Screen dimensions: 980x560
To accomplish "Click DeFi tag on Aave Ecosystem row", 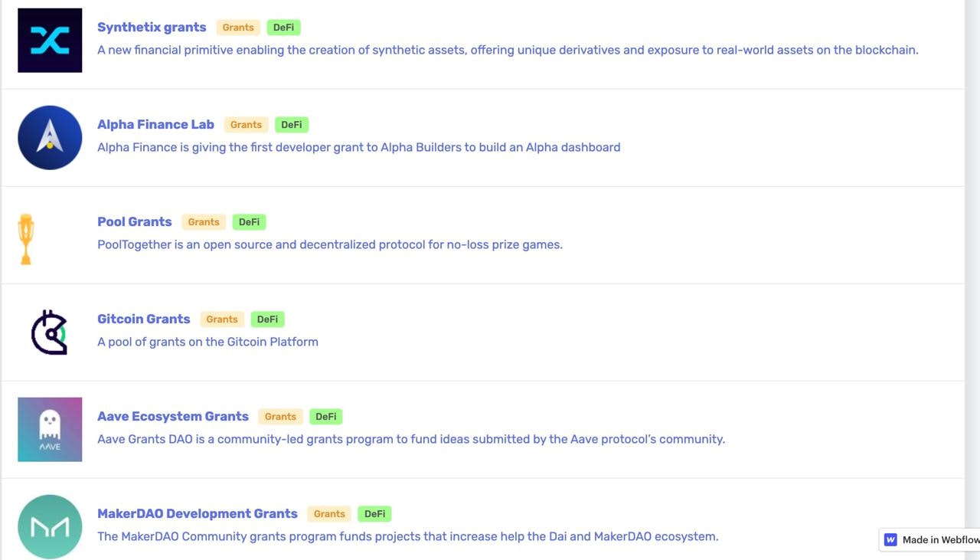I will (x=326, y=417).
